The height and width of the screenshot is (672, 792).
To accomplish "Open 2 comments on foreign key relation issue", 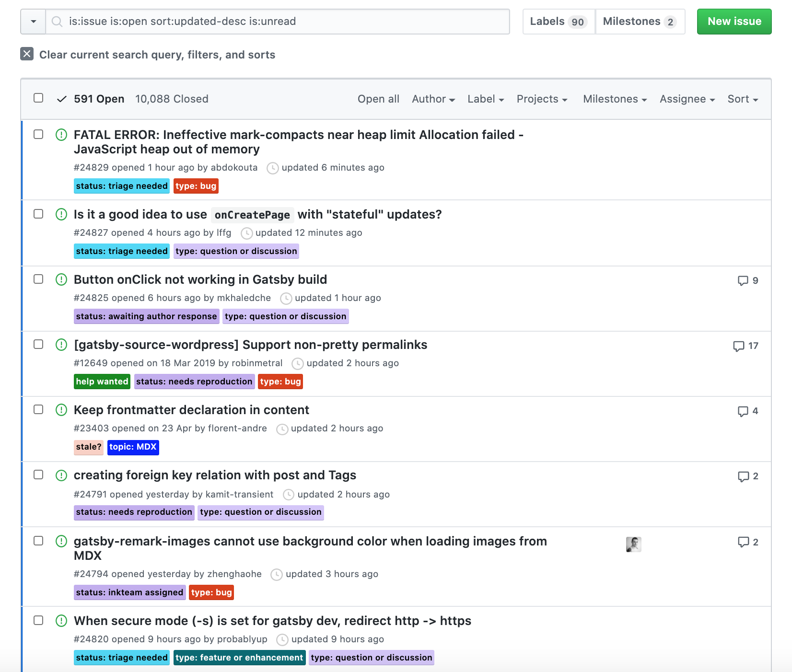I will [748, 476].
